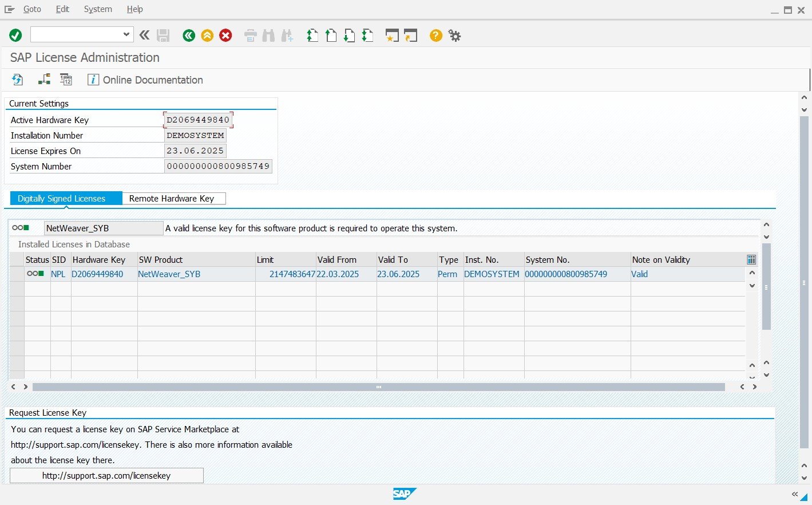Open the transaction command field dropdown
The image size is (812, 505).
[x=126, y=35]
